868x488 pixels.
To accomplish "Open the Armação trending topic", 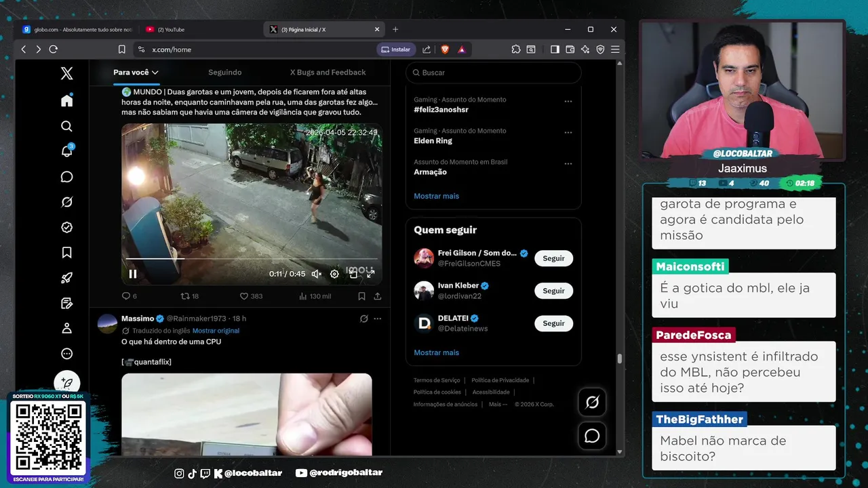I will [430, 172].
